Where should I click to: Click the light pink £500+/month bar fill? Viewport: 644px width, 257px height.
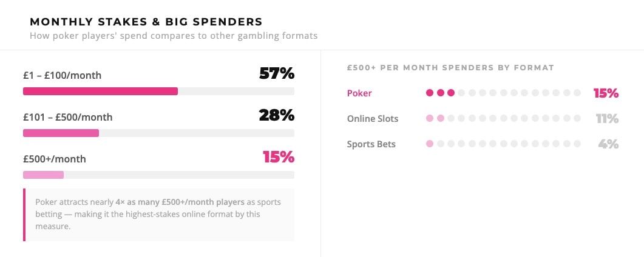click(x=43, y=175)
